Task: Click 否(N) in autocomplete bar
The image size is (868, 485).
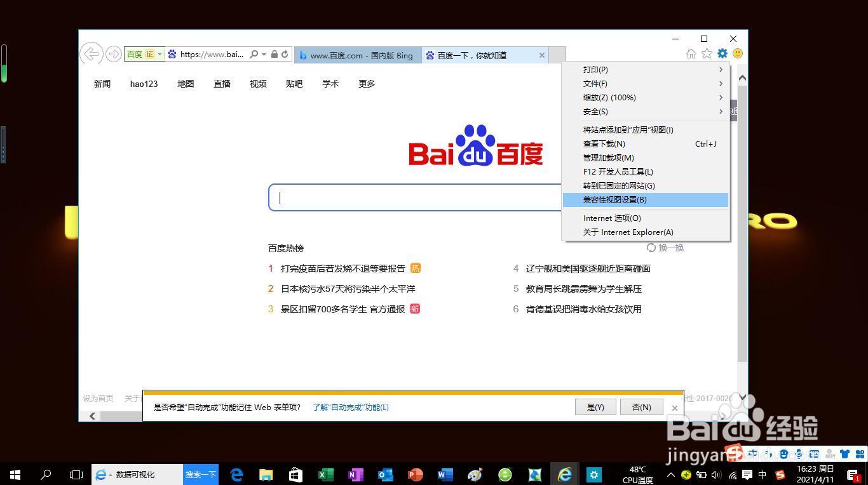Action: coord(642,407)
